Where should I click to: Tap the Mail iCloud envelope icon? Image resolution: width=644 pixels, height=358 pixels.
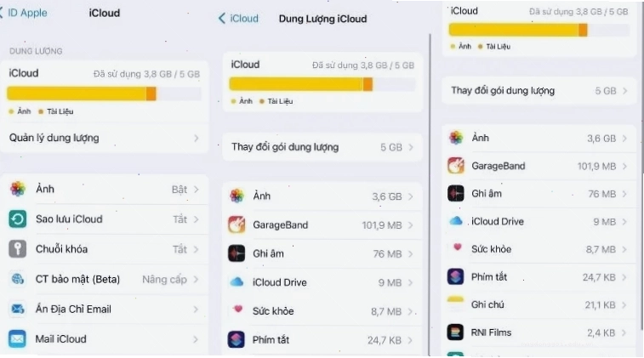tap(18, 338)
